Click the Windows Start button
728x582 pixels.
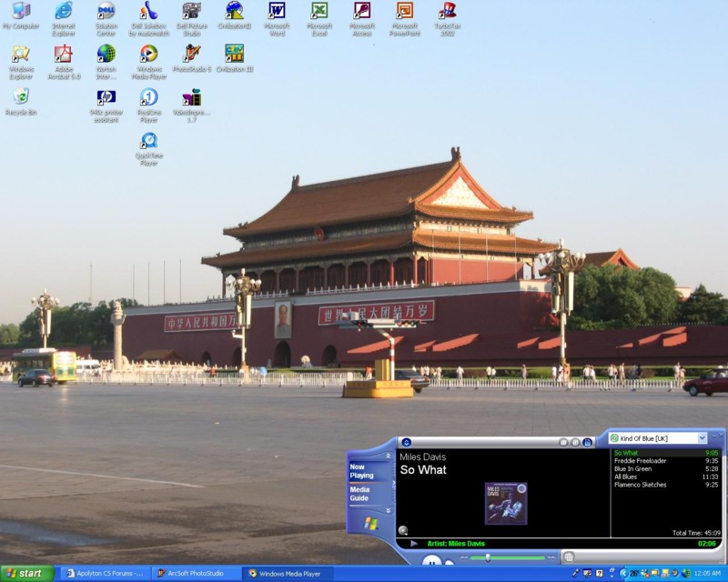coord(27,574)
